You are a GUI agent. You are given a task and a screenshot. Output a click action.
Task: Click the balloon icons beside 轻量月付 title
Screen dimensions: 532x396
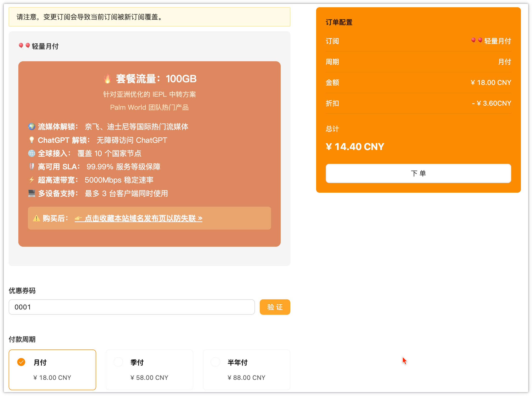[24, 45]
